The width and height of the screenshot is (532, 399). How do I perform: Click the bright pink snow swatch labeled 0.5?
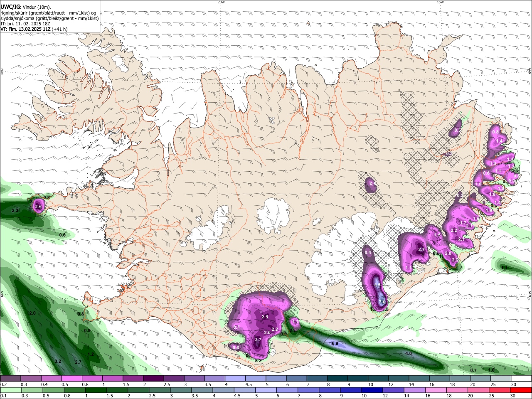click(71, 379)
